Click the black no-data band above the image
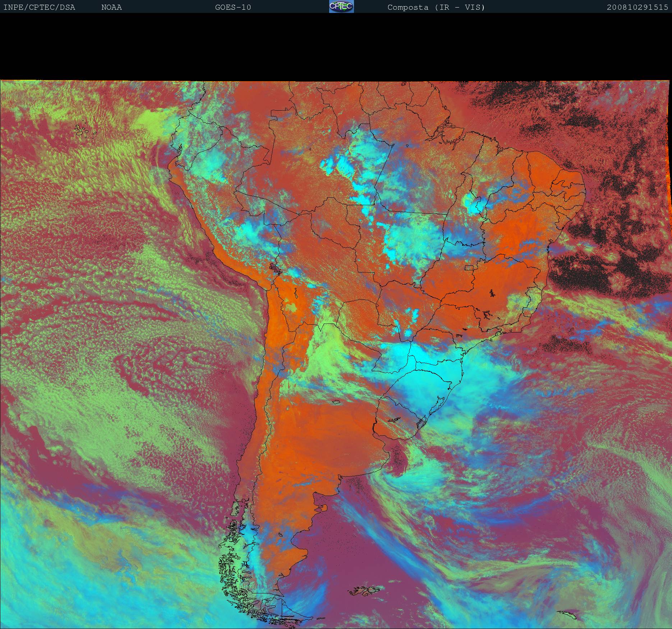 (336, 47)
